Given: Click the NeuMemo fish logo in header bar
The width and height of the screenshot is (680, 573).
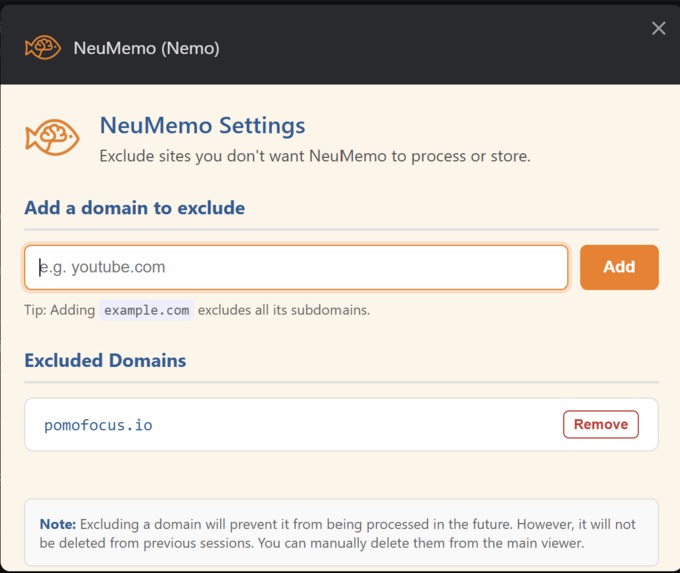Looking at the screenshot, I should (x=42, y=47).
